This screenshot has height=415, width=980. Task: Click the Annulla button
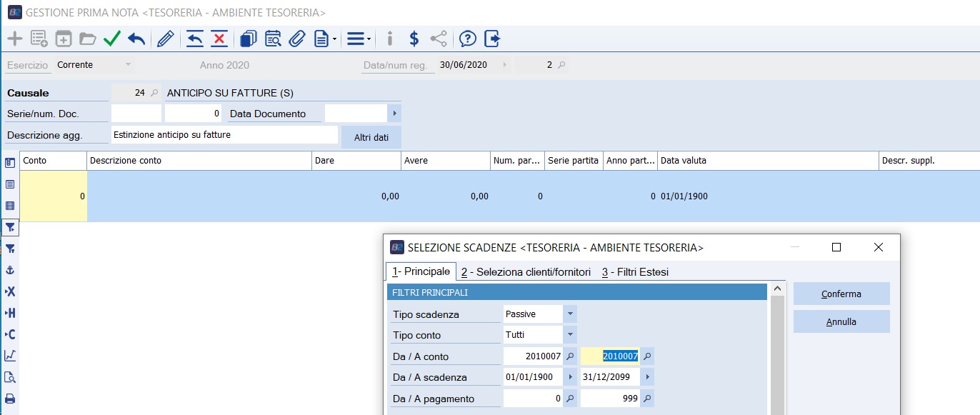[841, 322]
